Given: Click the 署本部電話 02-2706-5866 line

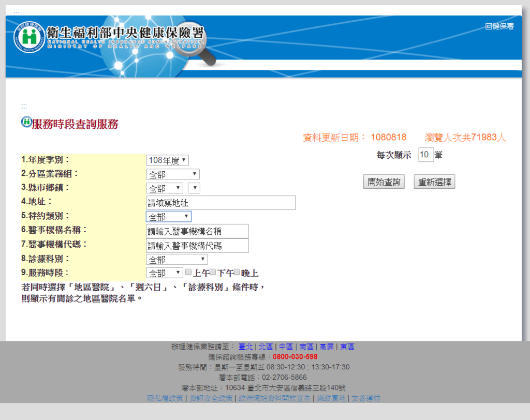Looking at the screenshot, I should 262,378.
